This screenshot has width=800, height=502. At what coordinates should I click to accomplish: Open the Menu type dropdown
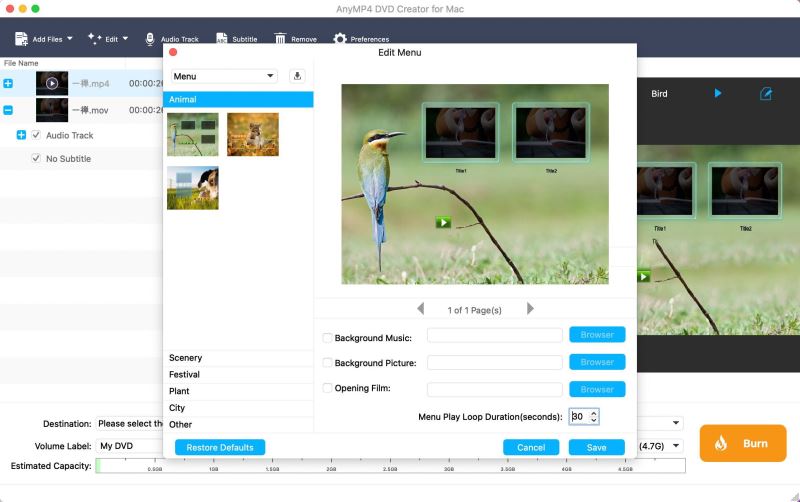(224, 76)
